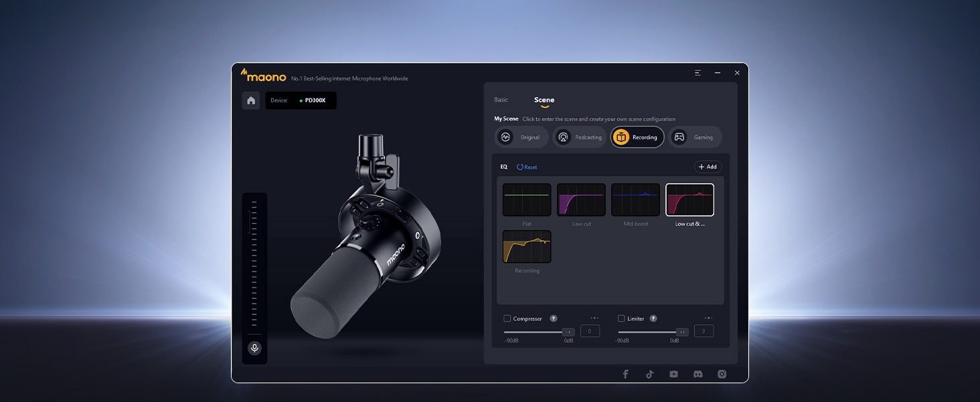The height and width of the screenshot is (402, 980).
Task: Click the Recording scene book icon
Action: [622, 137]
